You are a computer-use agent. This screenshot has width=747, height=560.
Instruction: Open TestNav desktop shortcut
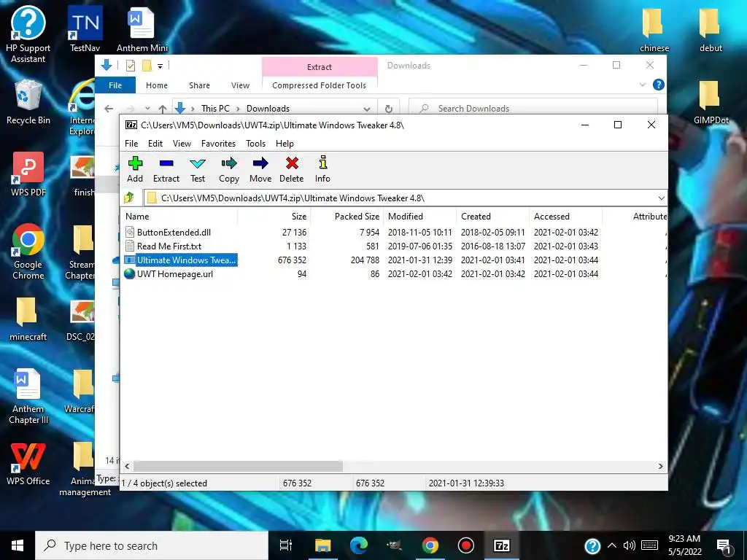[85, 28]
